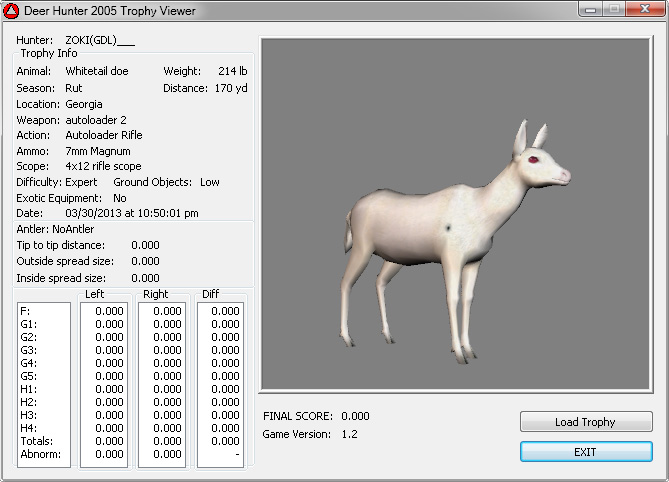
Task: Click the G3: row label
Action: 29,350
